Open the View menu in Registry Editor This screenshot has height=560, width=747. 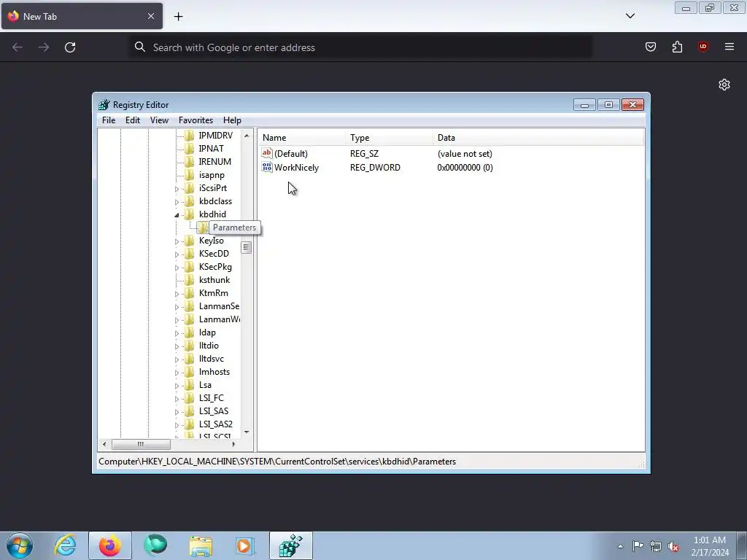[x=159, y=120]
